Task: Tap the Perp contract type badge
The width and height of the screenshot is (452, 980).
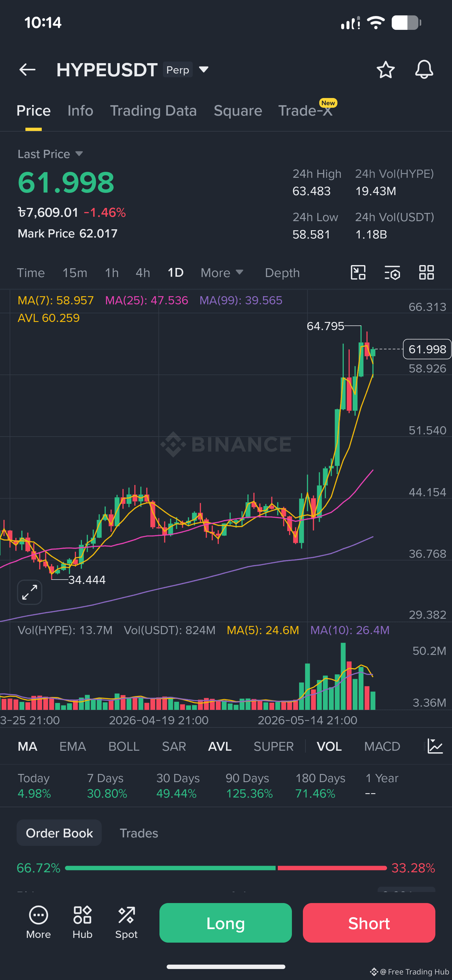Action: pyautogui.click(x=178, y=70)
